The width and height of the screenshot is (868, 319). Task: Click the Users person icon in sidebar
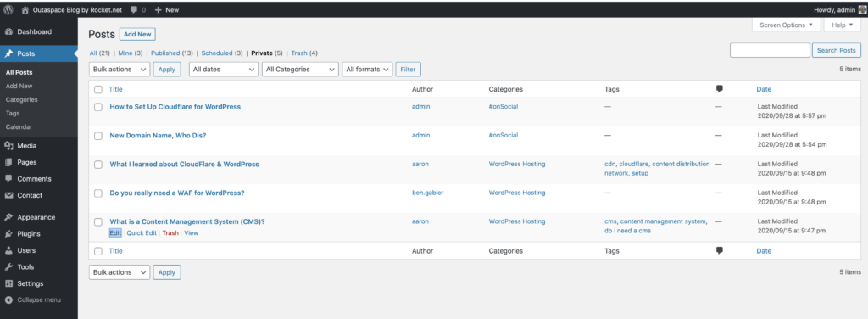pos(8,250)
